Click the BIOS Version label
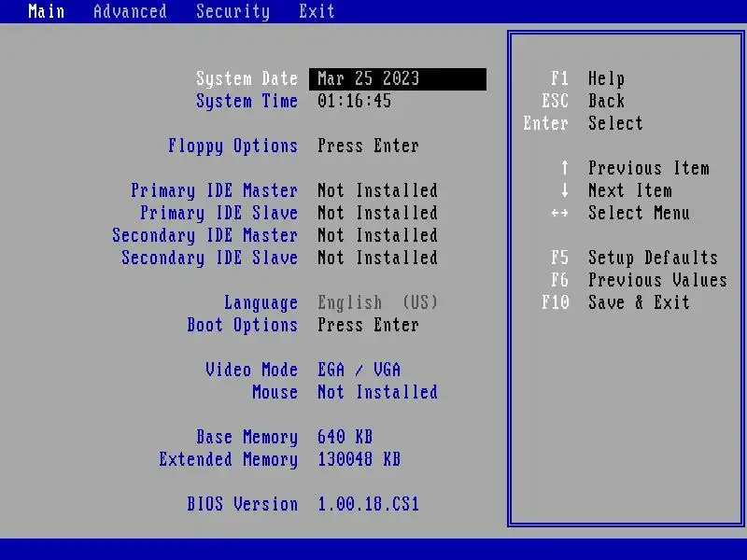 point(243,504)
